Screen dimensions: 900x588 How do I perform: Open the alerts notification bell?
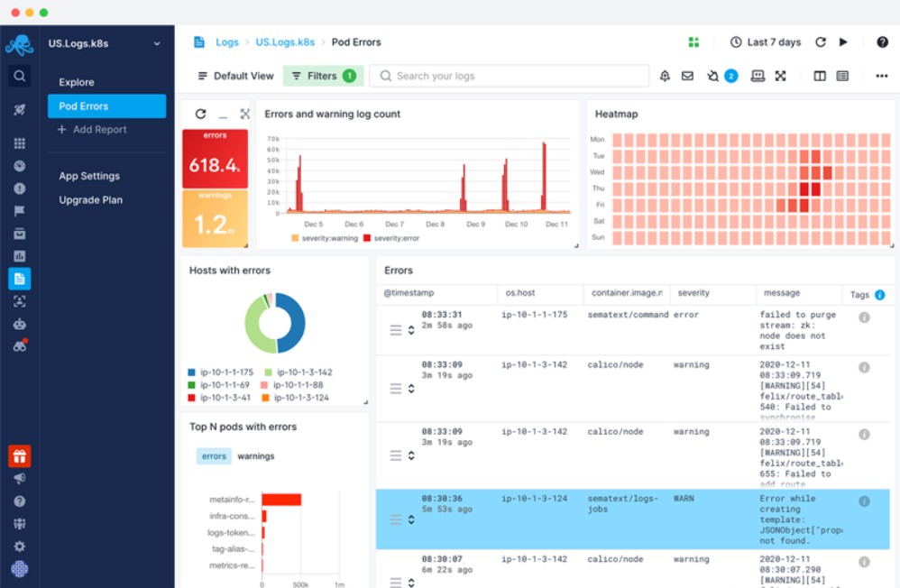tap(665, 76)
